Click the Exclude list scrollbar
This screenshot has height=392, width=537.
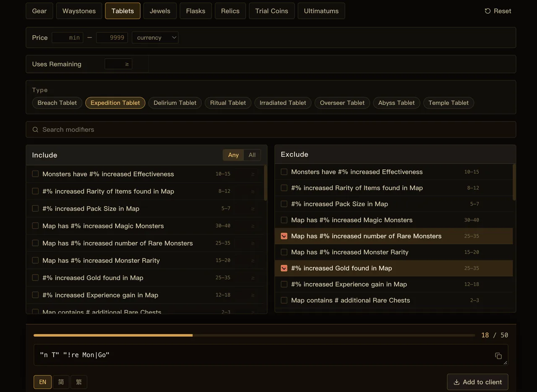[x=514, y=182]
